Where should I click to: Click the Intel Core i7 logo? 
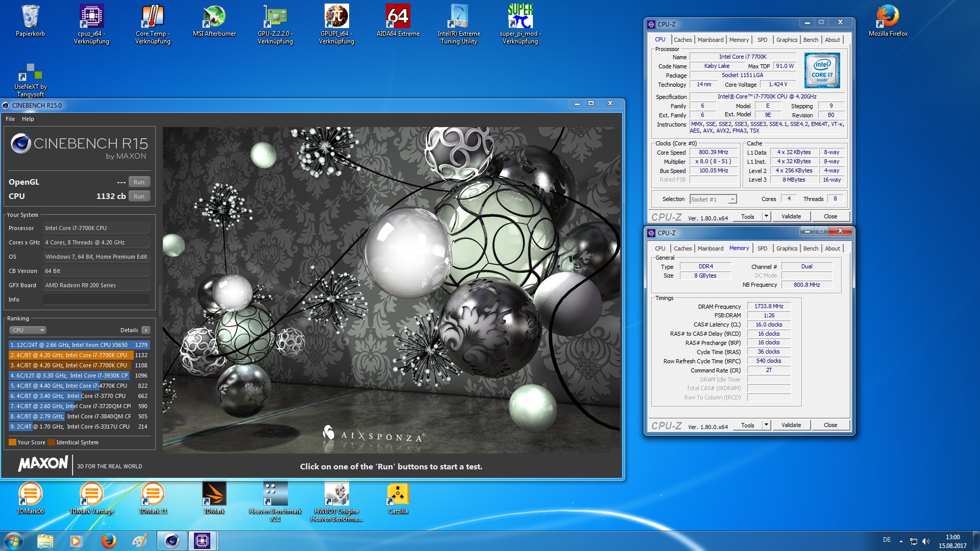[x=822, y=70]
